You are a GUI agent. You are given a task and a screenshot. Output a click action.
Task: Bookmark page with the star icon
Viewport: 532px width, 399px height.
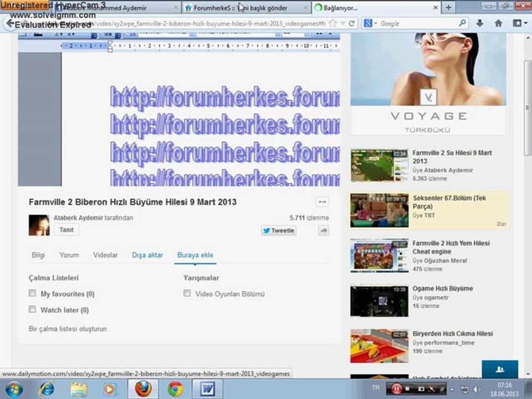(333, 23)
